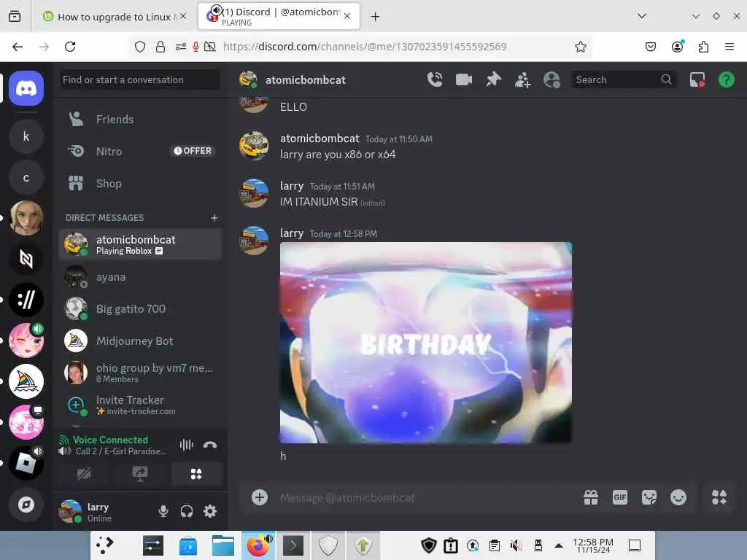Create a new DM with plus
This screenshot has width=747, height=560.
[x=214, y=217]
